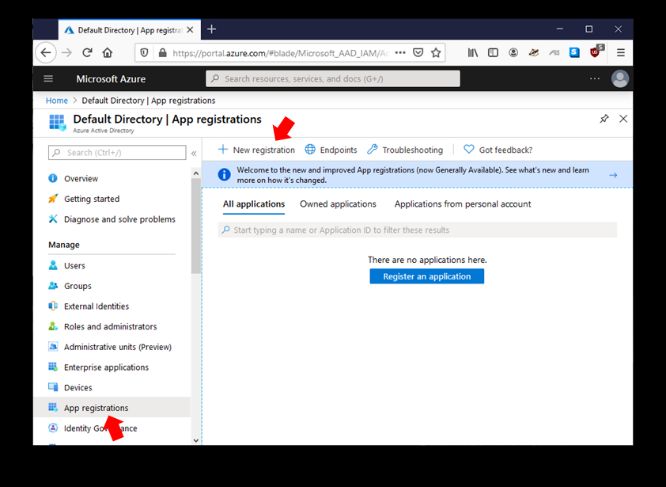Switch to Owned applications tab
The height and width of the screenshot is (487, 666).
pyautogui.click(x=338, y=204)
